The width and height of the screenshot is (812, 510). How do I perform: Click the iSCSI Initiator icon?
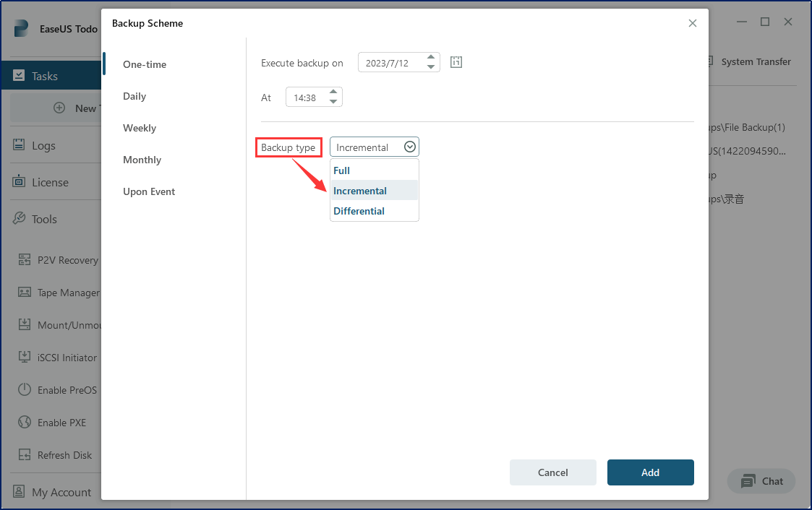tap(25, 357)
